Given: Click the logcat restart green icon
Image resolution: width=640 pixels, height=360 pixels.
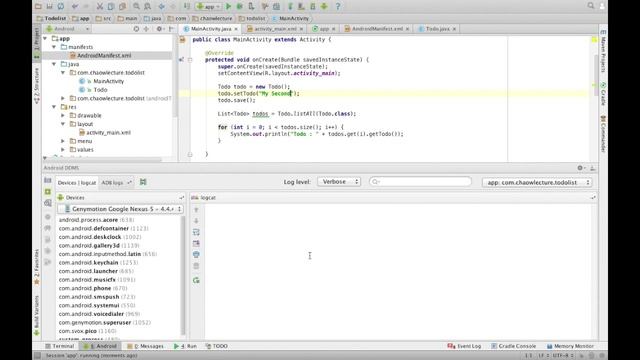Looking at the screenshot, I should [196, 280].
